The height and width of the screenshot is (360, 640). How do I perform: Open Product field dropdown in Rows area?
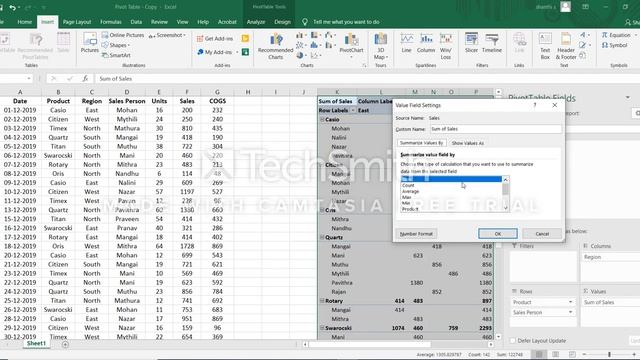coord(570,302)
